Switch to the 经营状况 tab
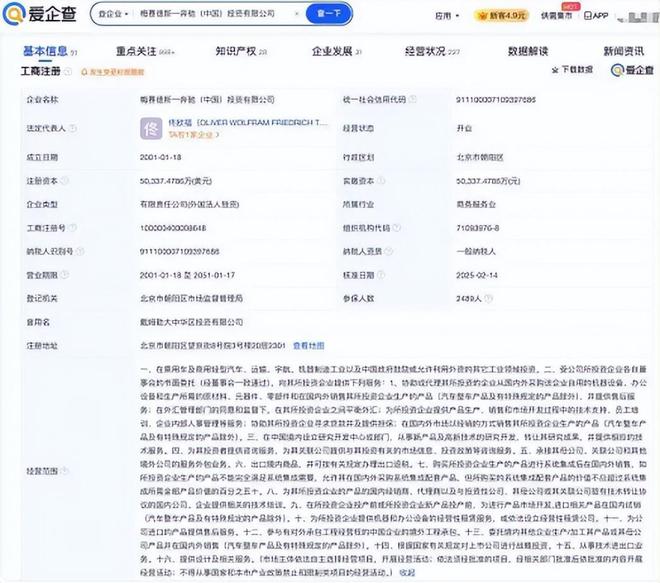The width and height of the screenshot is (660, 583). pos(432,51)
